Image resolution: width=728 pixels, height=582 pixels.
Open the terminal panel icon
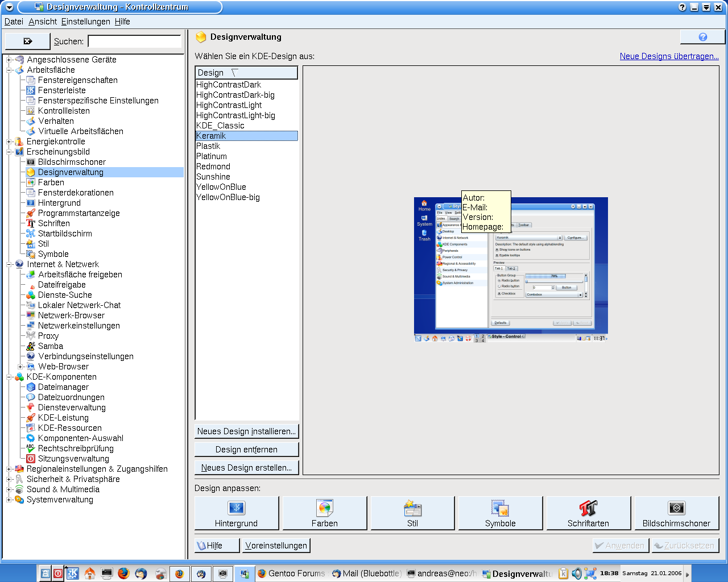click(106, 573)
